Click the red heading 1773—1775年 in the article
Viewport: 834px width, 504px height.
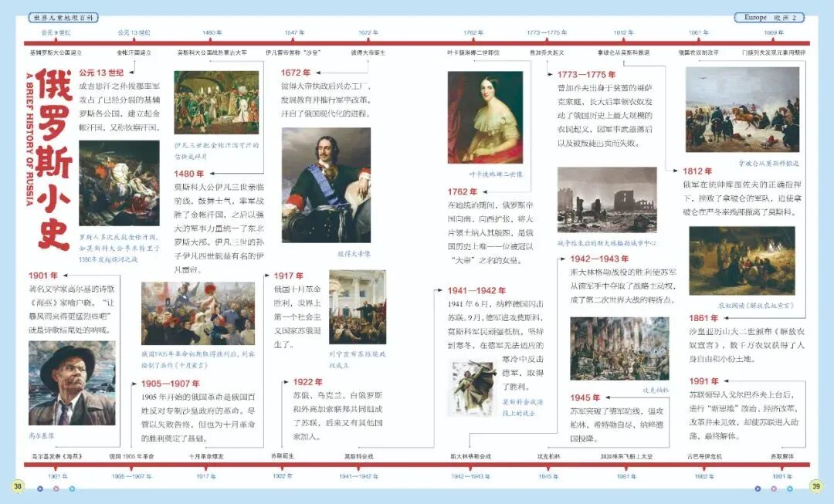click(587, 74)
